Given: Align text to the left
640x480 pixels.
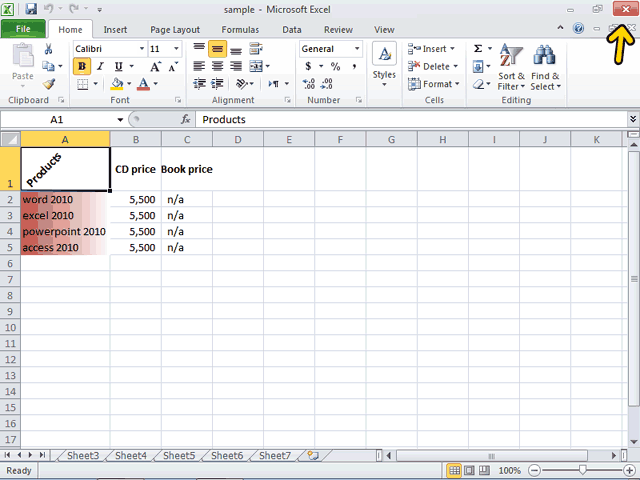Looking at the screenshot, I should click(x=199, y=66).
